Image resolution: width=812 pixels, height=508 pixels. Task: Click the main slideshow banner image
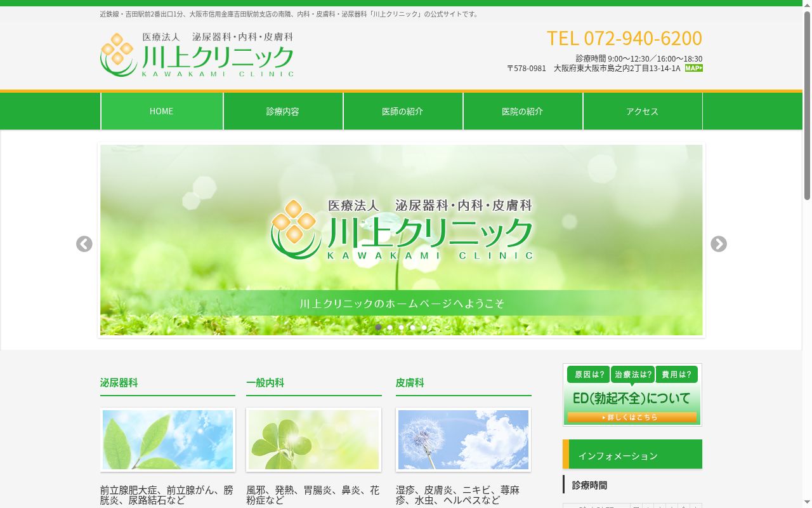pyautogui.click(x=402, y=240)
